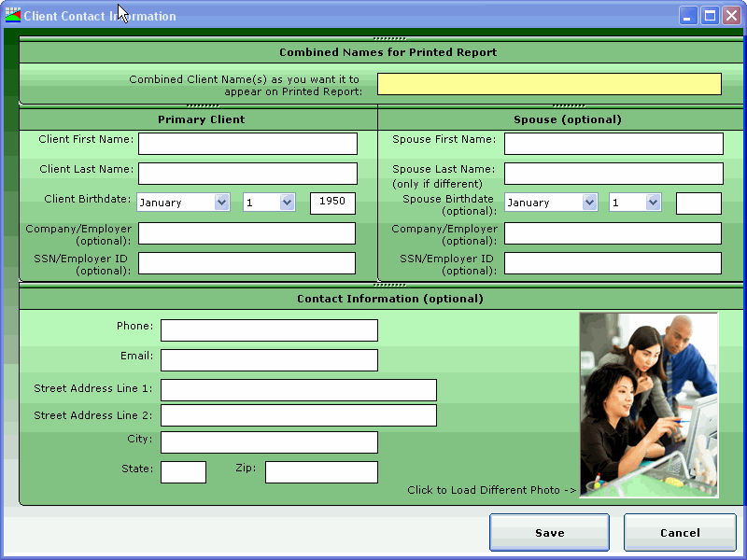Viewport: 747px width, 560px height.
Task: Focus the Client Last Name field
Action: [x=247, y=174]
